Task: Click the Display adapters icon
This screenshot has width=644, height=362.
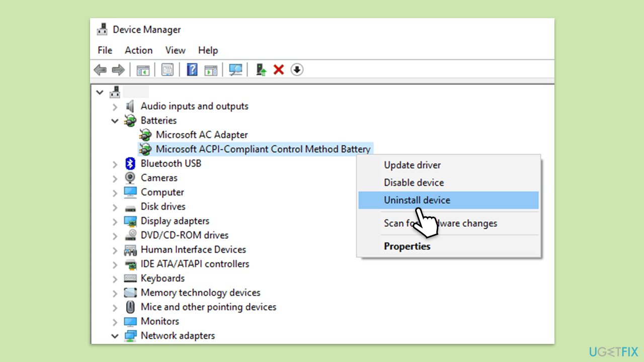Action: point(130,221)
